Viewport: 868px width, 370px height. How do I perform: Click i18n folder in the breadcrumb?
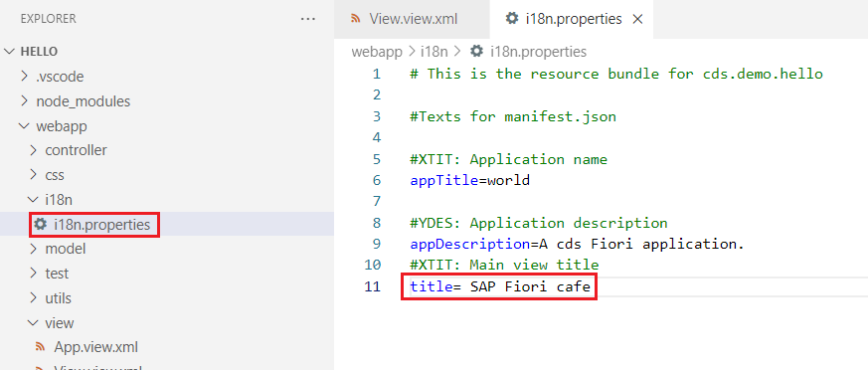(x=434, y=52)
